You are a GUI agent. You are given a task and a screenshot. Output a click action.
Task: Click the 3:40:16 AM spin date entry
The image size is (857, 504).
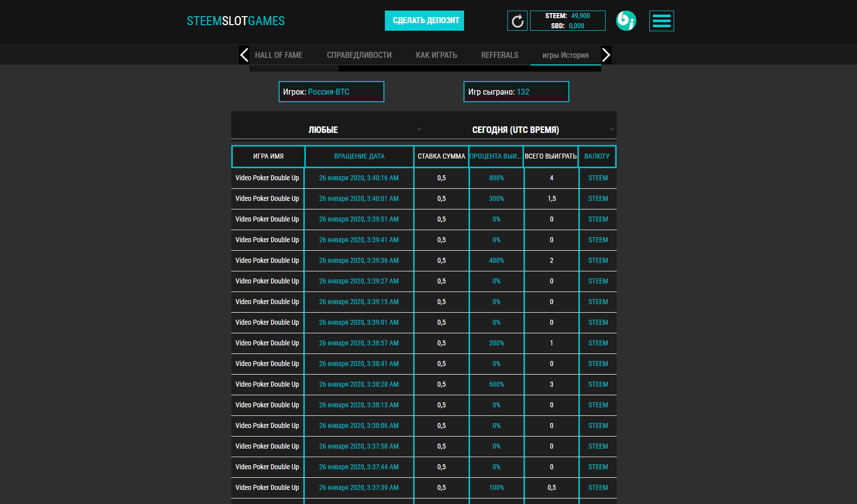[x=359, y=178]
